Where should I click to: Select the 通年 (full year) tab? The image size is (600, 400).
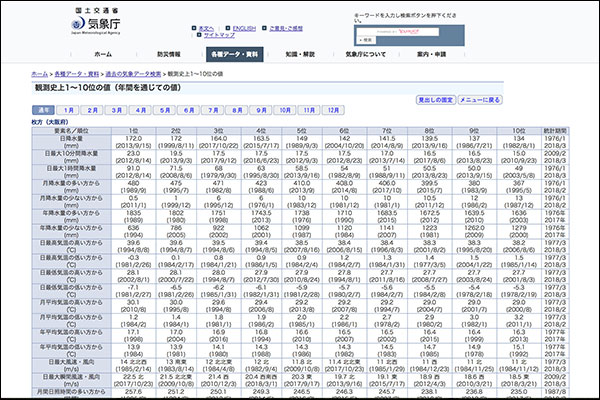(x=44, y=109)
